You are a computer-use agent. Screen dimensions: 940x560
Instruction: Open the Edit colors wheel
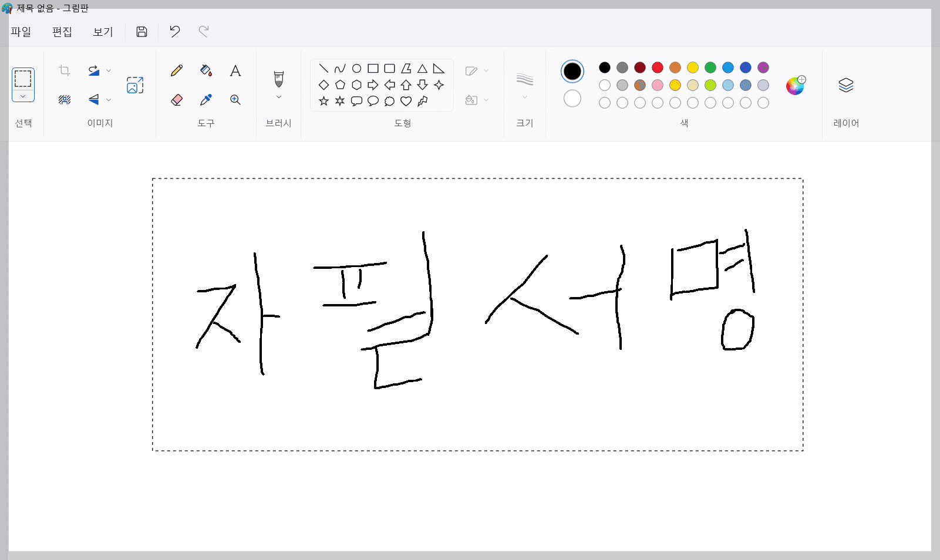tap(796, 86)
